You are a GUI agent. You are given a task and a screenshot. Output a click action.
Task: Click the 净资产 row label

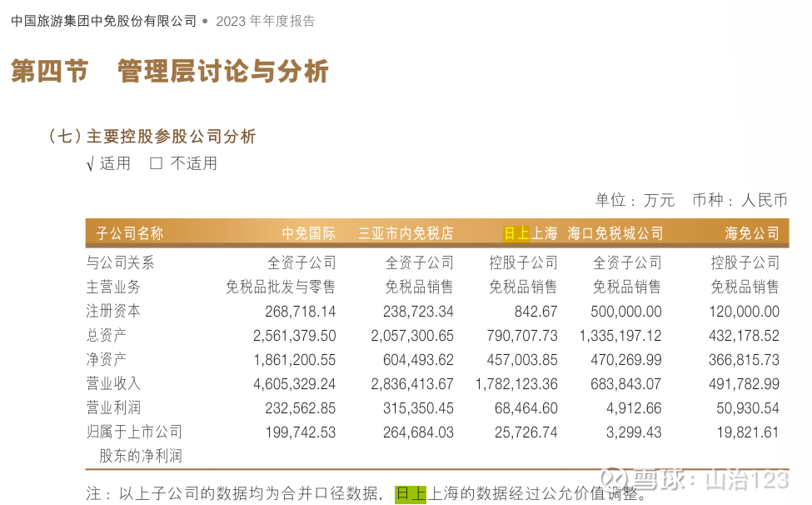tap(106, 359)
